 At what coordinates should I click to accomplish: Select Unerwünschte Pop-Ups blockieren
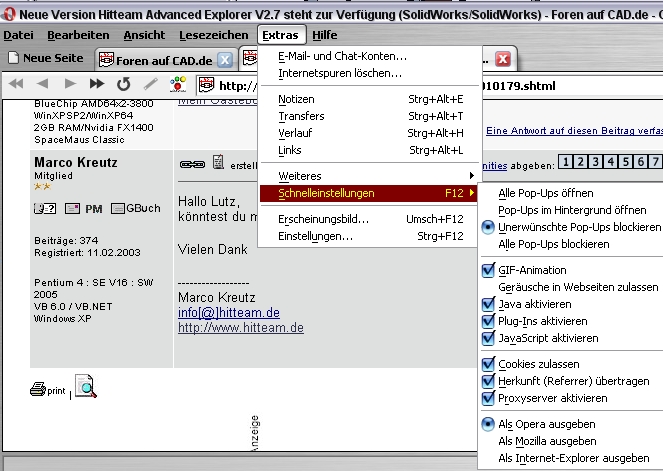571,227
